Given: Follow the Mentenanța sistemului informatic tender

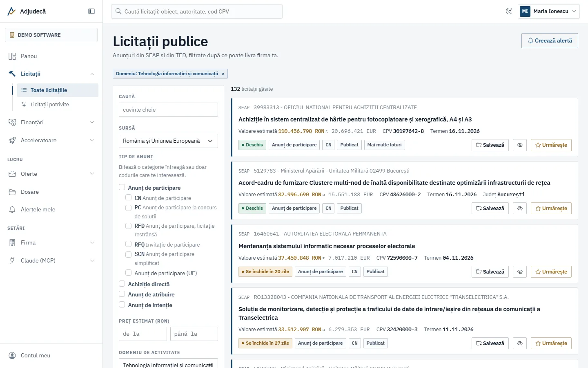Looking at the screenshot, I should (x=551, y=272).
